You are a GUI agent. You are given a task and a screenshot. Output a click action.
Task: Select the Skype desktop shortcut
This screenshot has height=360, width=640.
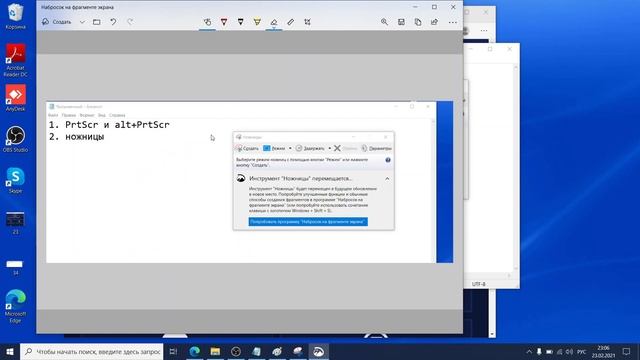[x=16, y=180]
